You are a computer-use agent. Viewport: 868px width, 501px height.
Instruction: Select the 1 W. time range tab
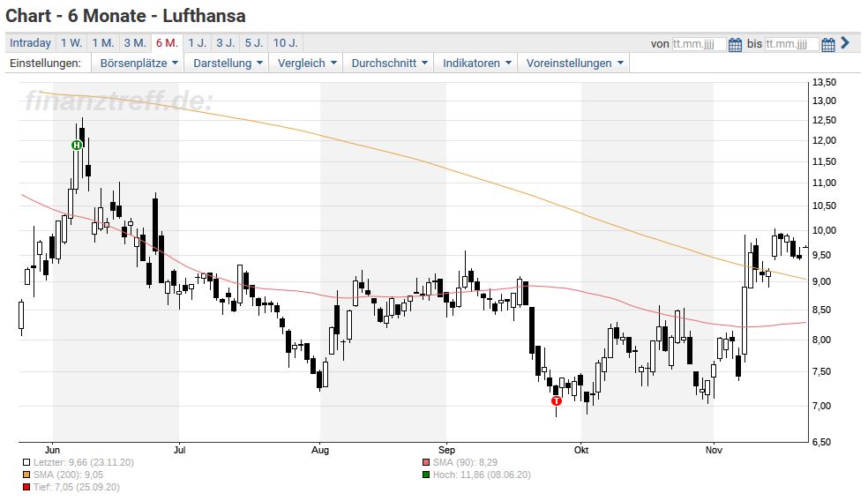(71, 43)
